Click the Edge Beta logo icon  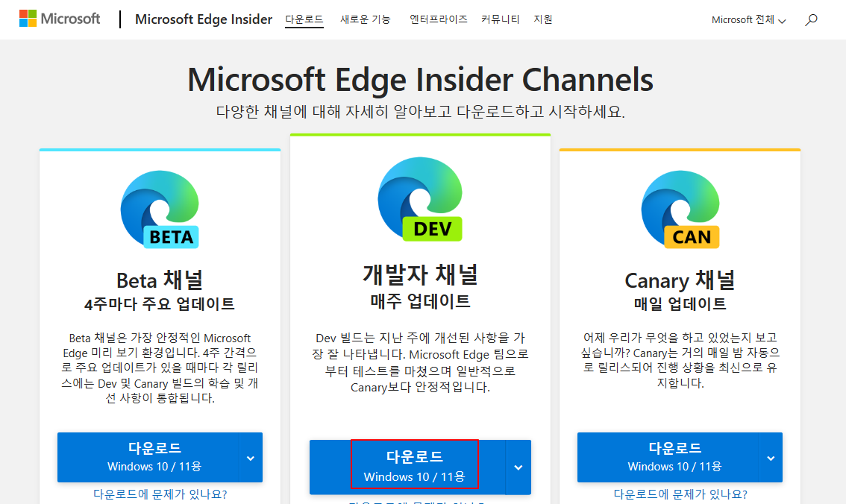coord(160,210)
